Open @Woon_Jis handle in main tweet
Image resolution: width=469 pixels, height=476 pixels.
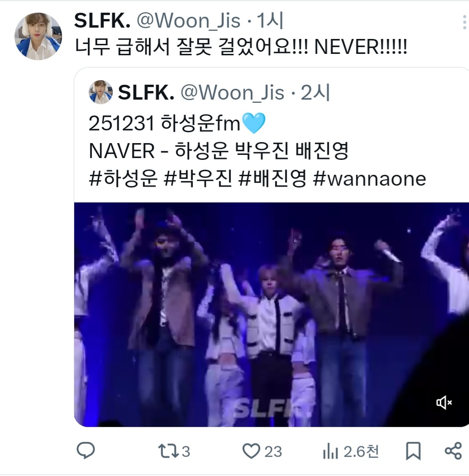pyautogui.click(x=188, y=21)
